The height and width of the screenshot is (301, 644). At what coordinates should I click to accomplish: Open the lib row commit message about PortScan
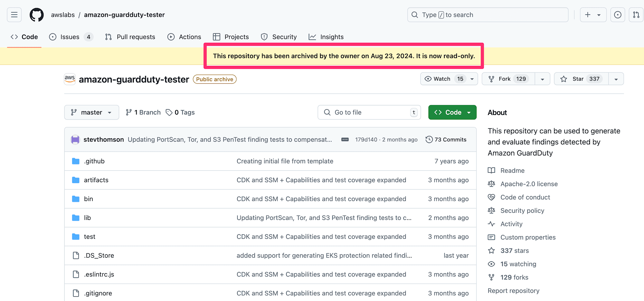pyautogui.click(x=324, y=218)
